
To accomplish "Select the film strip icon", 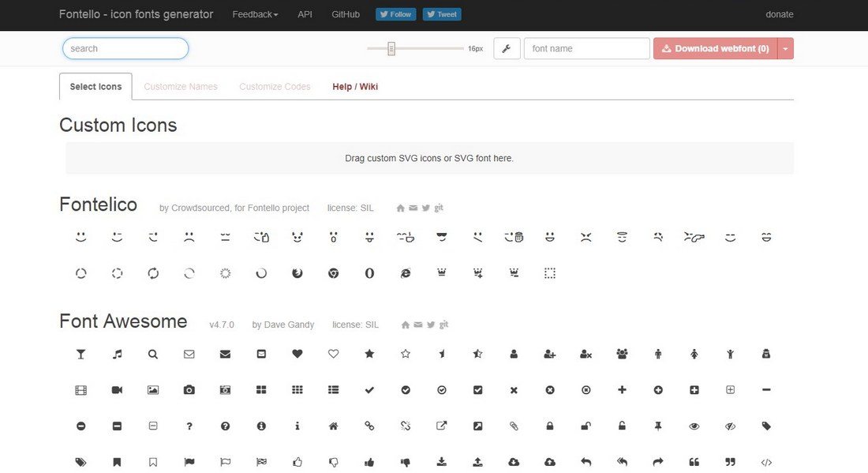I will pyautogui.click(x=80, y=390).
